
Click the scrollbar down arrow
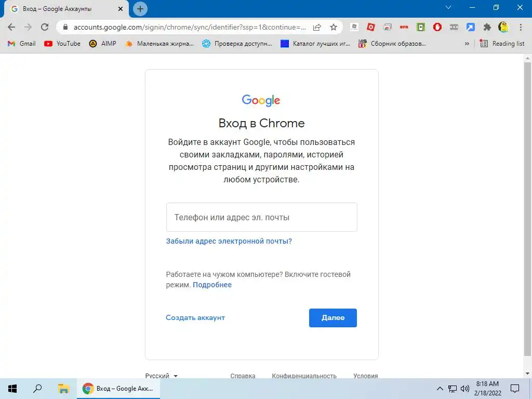coord(527,374)
